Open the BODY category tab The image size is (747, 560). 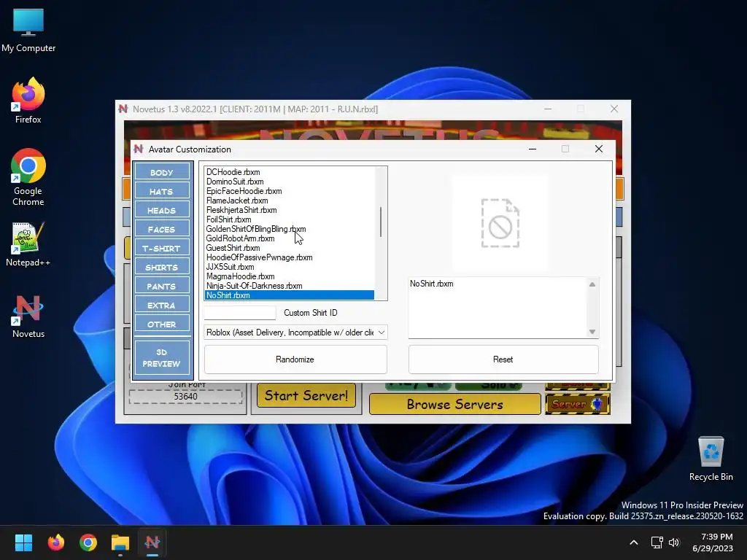162,172
